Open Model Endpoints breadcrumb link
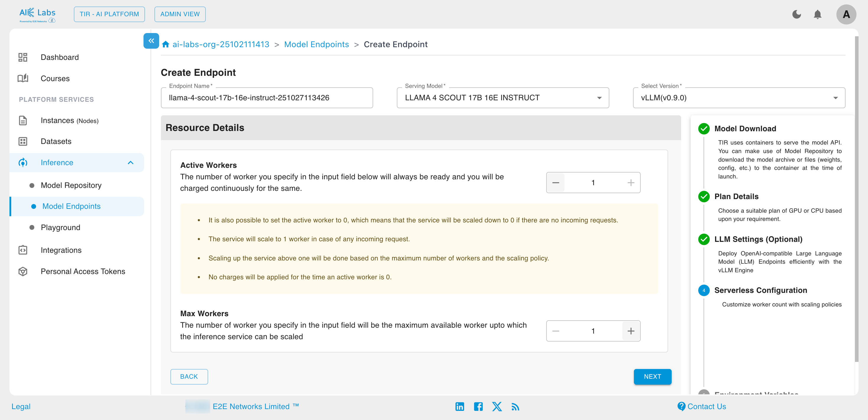Screen dimensions: 868x420 click(316, 45)
